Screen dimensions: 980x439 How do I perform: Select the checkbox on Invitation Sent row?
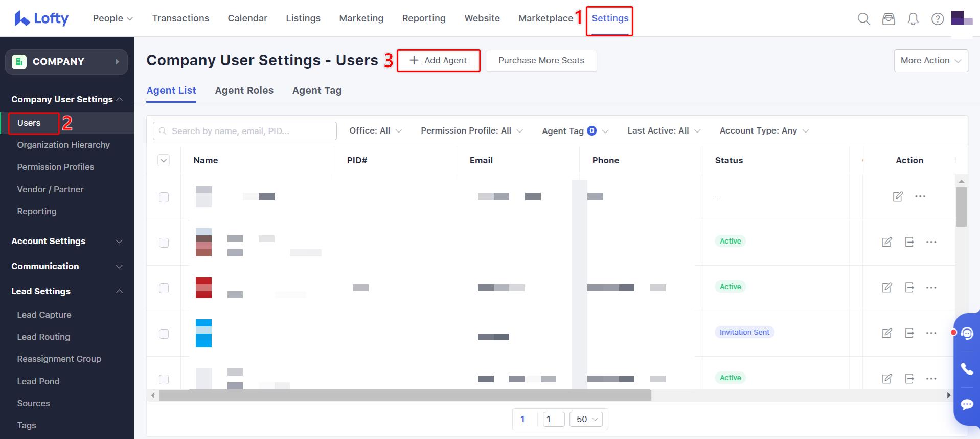164,334
